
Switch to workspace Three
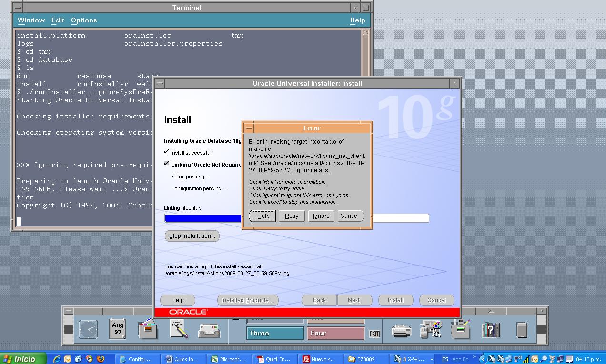(275, 333)
